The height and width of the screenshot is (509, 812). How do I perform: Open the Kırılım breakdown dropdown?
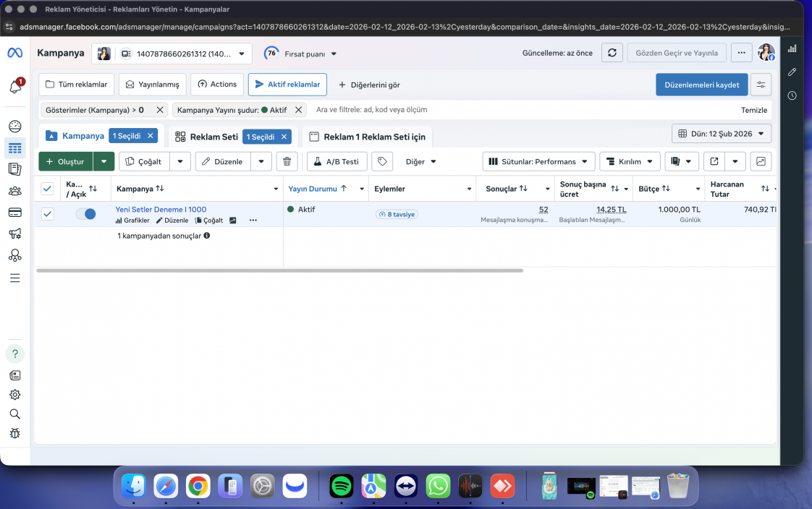pyautogui.click(x=630, y=161)
